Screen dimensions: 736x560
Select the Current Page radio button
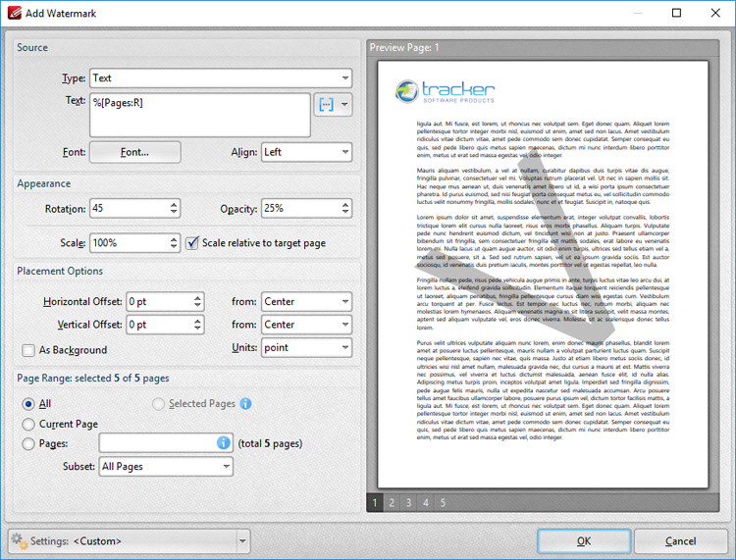28,424
